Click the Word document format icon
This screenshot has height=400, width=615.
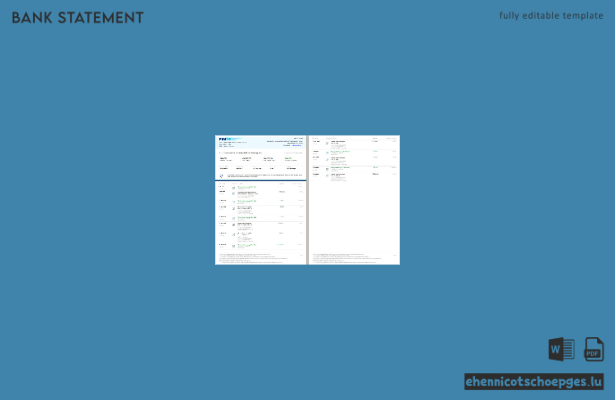[x=562, y=349]
